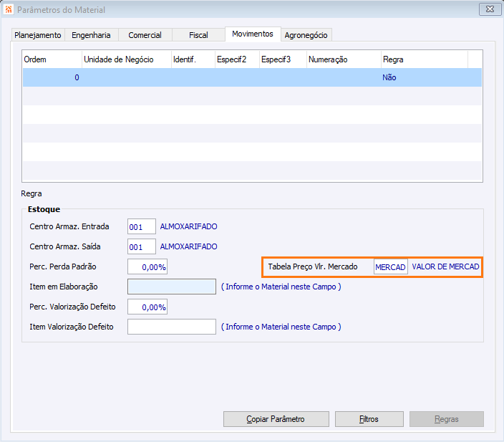Click the Especif2 column header
Viewport: 504px width, 442px height.
(237, 59)
